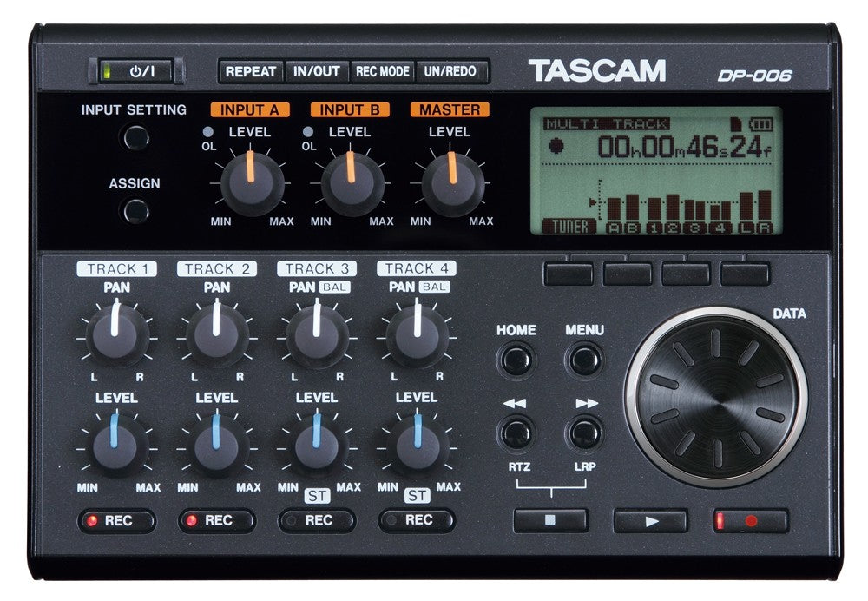Arm Track 2 with its REC button

[217, 521]
